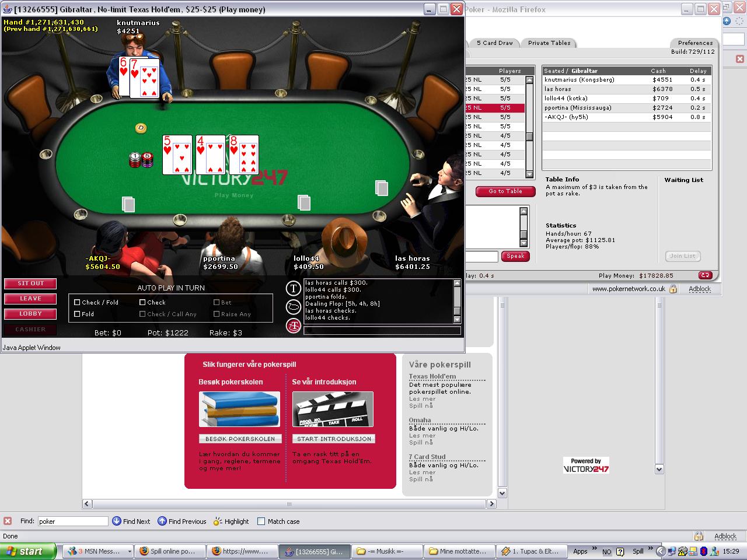Click the clapperboard introduction thumbnail
This screenshot has width=747, height=560.
(x=333, y=409)
